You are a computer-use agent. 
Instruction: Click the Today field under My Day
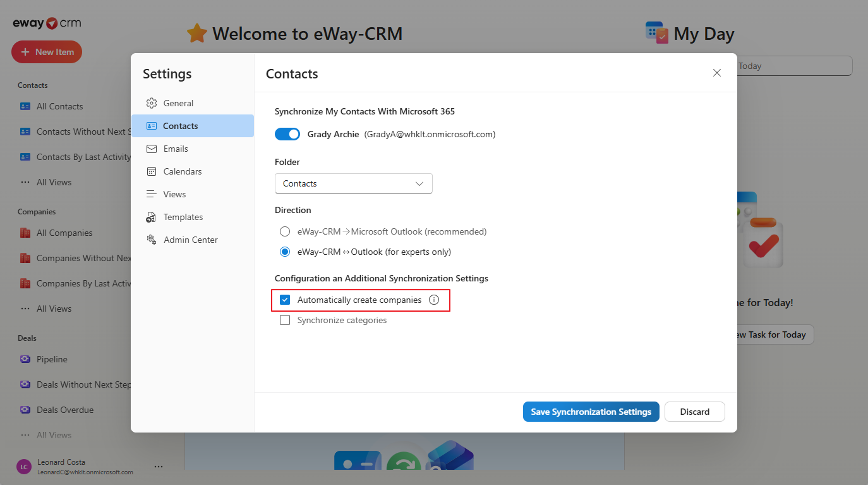(x=795, y=66)
